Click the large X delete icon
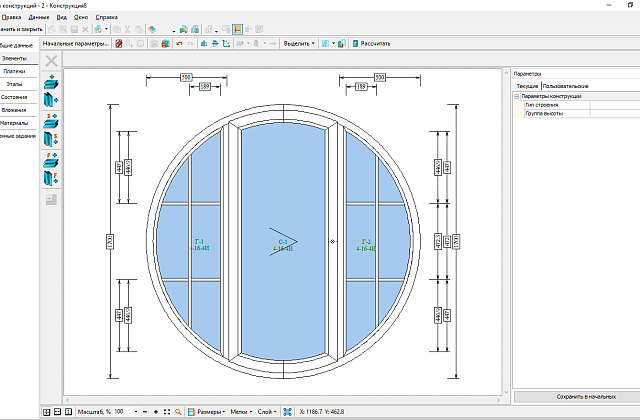 (x=51, y=61)
